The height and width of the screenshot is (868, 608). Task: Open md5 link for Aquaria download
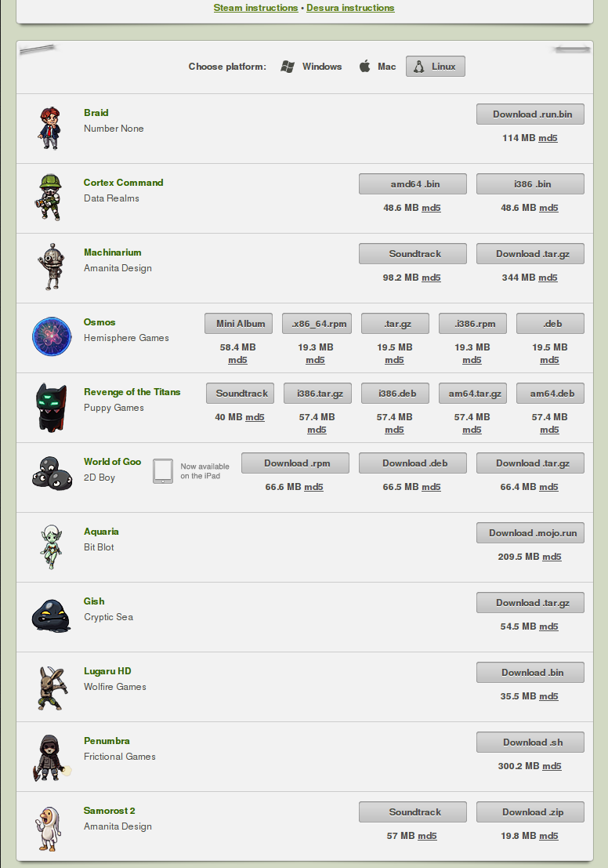(552, 557)
